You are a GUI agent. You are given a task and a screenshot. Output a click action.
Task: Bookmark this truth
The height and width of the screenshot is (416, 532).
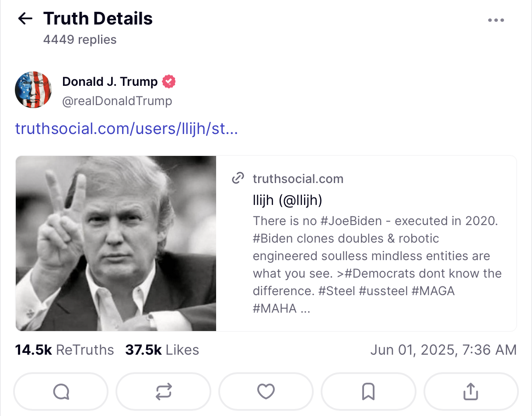(x=368, y=391)
